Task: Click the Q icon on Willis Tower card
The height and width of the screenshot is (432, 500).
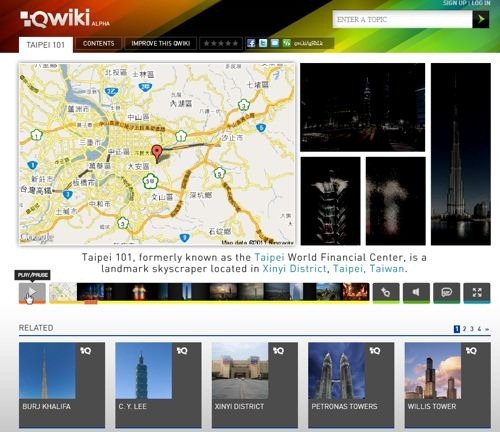Action: (x=471, y=351)
